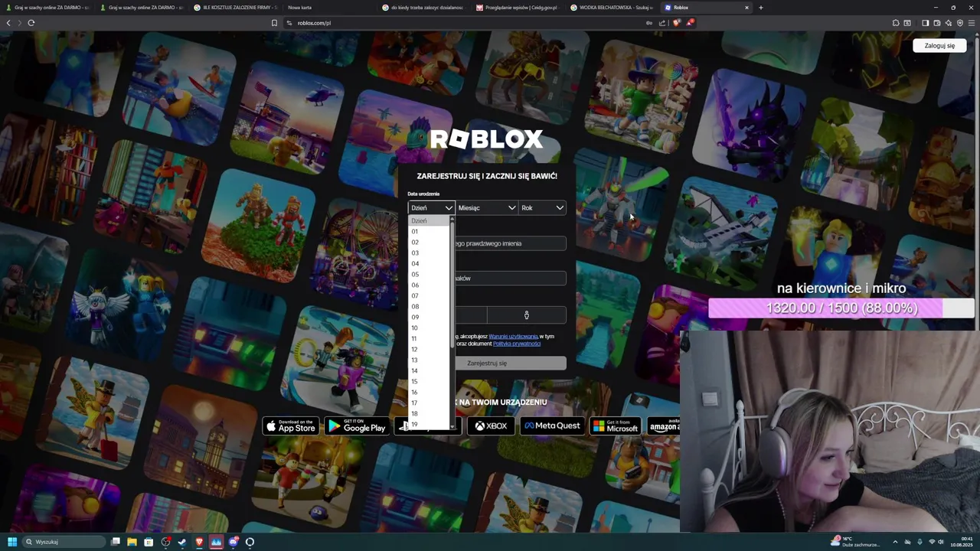Choose day 12 in the day list
The height and width of the screenshot is (551, 980).
coord(430,349)
